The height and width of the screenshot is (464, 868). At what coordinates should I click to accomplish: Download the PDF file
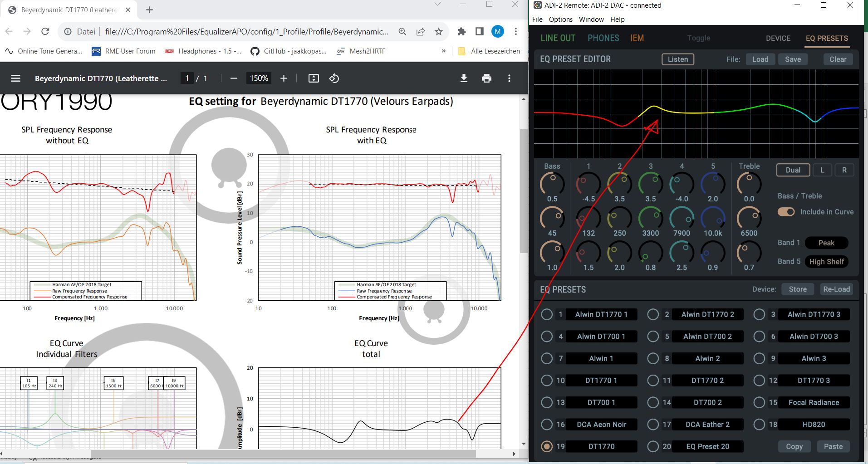pyautogui.click(x=464, y=78)
